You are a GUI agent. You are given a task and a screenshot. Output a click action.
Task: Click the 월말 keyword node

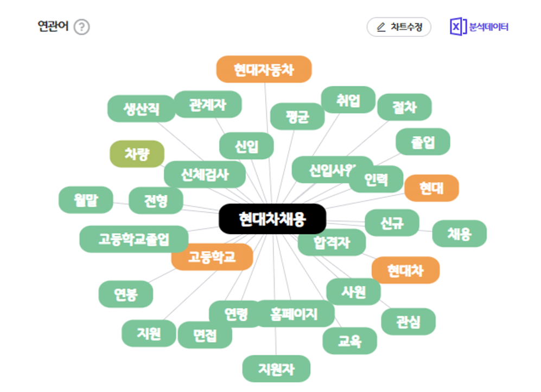[x=86, y=200]
